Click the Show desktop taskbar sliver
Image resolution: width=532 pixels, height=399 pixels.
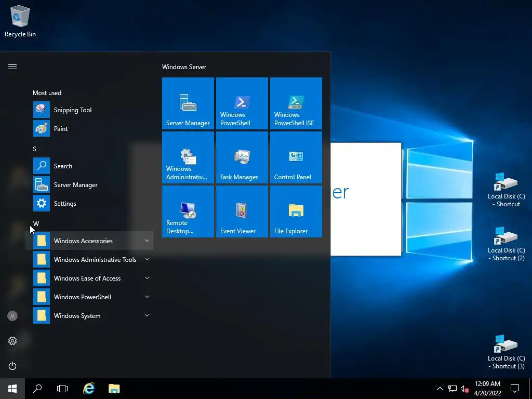[530, 389]
